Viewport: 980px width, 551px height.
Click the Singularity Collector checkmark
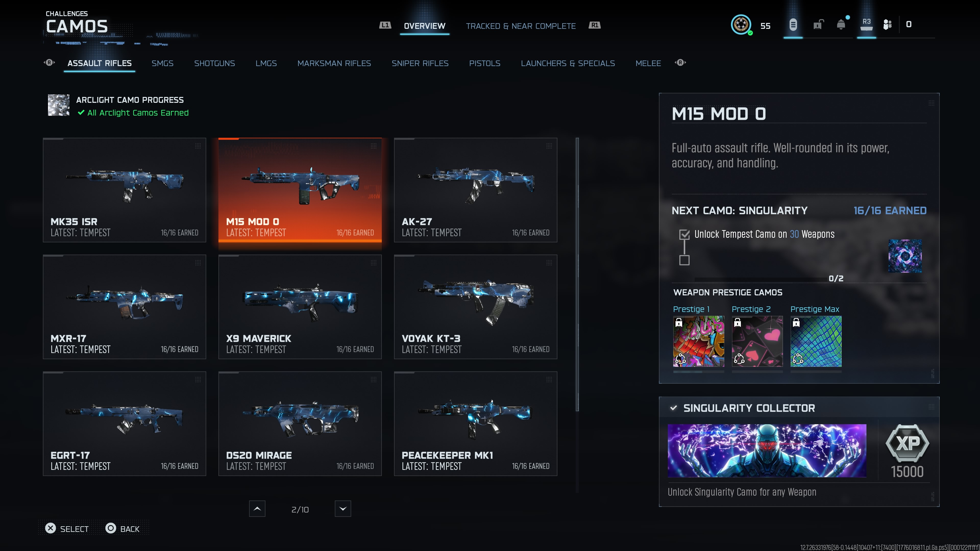tap(674, 408)
